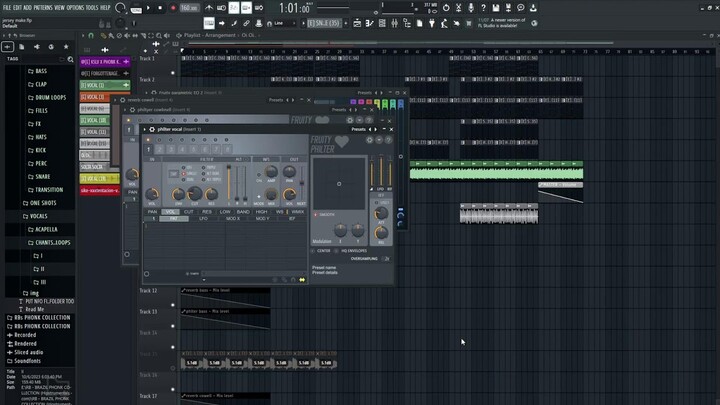Arm the transport record button

(173, 8)
